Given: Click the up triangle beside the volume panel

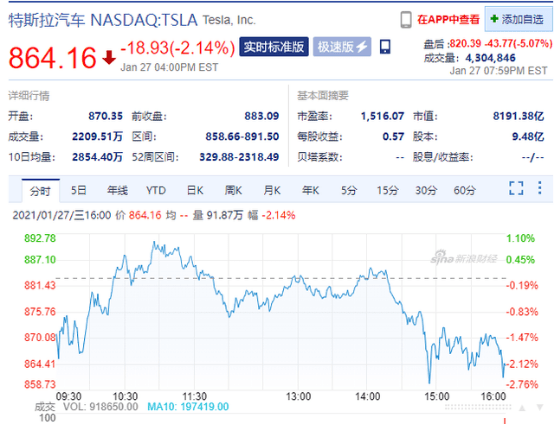Looking at the screenshot, I should (x=522, y=408).
